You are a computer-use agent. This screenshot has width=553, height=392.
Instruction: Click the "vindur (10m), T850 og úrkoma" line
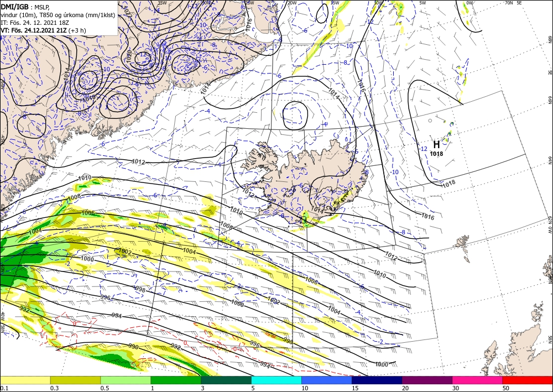point(58,14)
